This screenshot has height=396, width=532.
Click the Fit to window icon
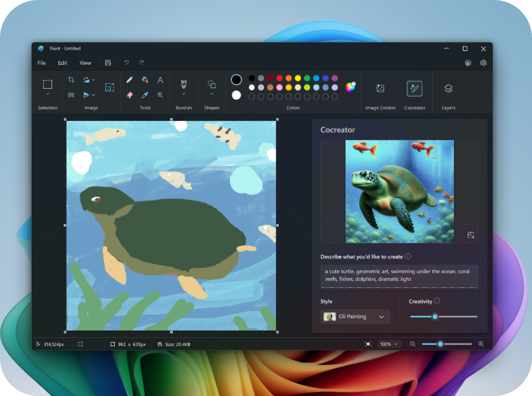point(368,344)
